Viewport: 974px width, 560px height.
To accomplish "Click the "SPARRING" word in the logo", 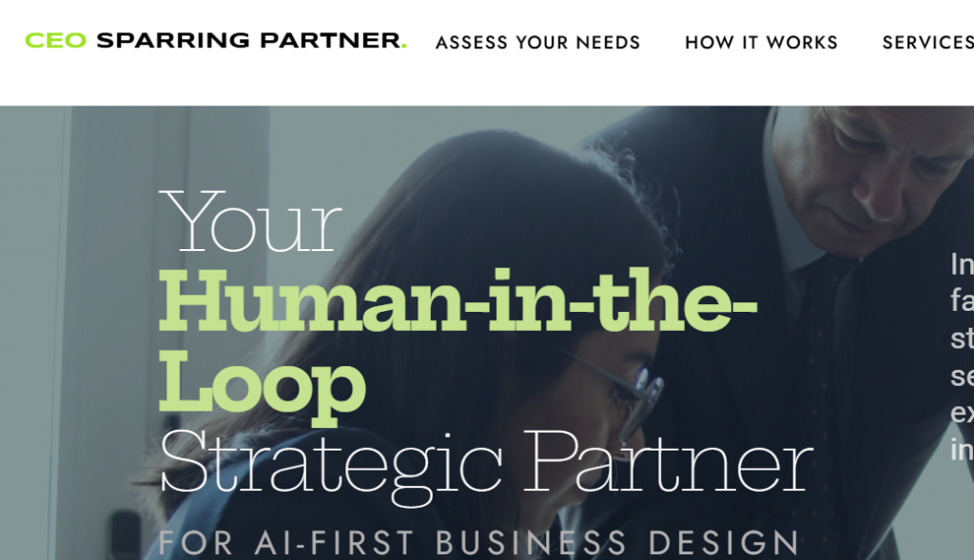I will point(173,40).
